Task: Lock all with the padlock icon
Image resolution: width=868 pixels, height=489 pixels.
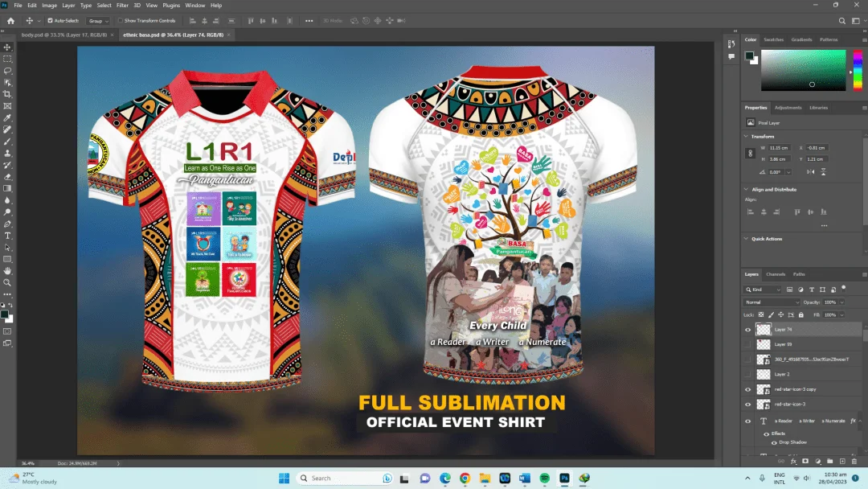Action: tap(801, 315)
